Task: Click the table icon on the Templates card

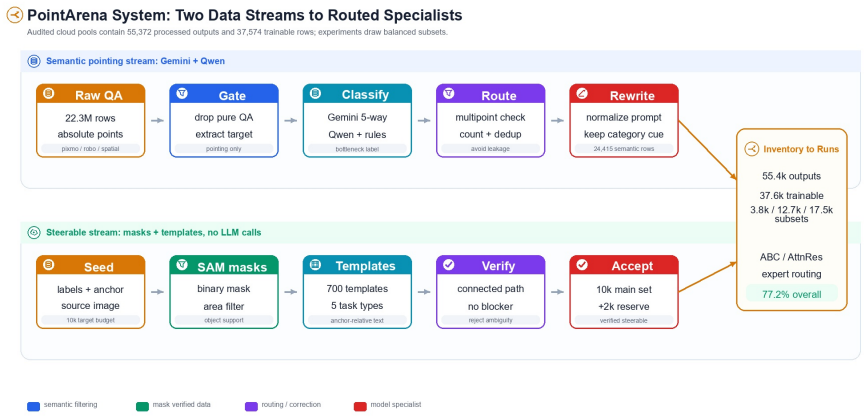Action: point(315,265)
